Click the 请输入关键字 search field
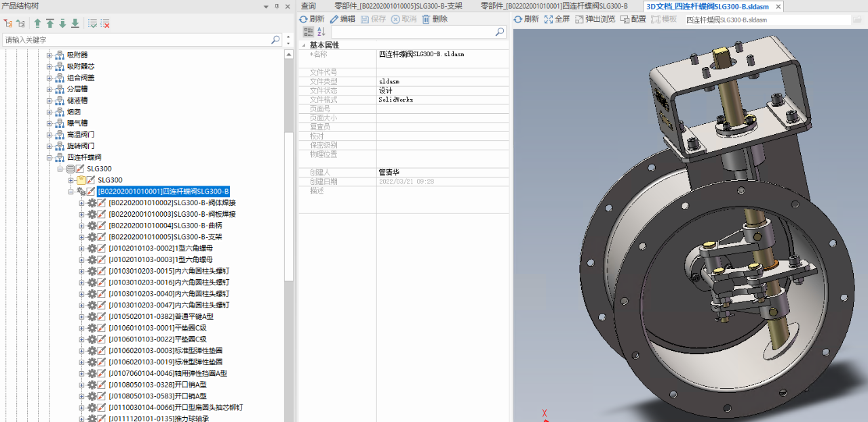Image resolution: width=868 pixels, height=422 pixels. (136, 40)
